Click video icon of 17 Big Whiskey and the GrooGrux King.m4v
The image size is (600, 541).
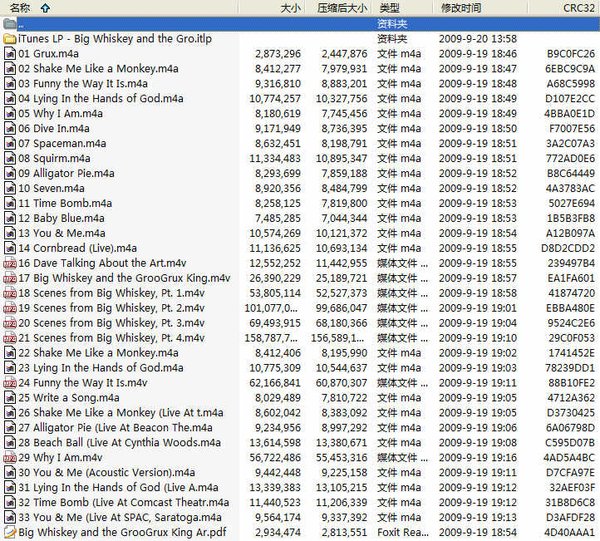[x=10, y=278]
